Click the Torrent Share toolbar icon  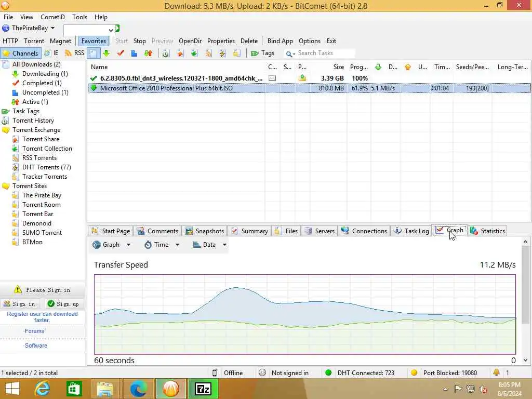pyautogui.click(x=180, y=54)
